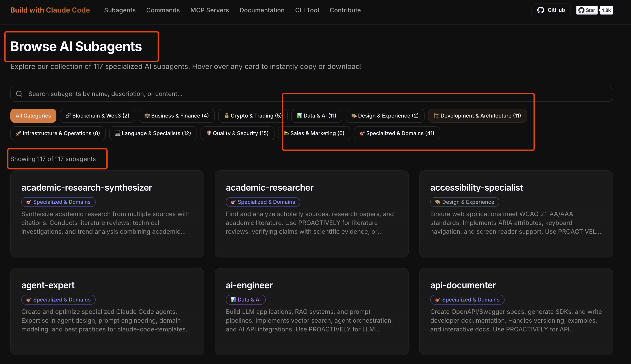
Task: Click the GitHub Star button
Action: pos(586,10)
